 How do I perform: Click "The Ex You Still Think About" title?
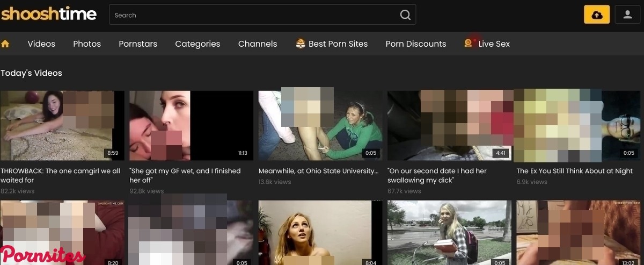click(574, 171)
